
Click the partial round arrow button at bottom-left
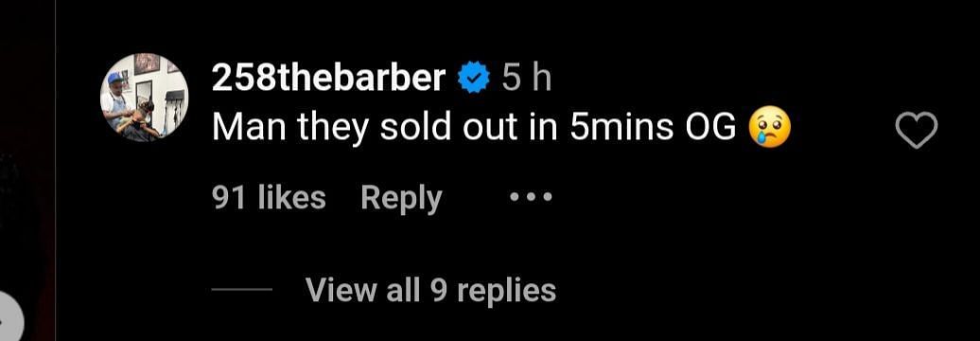pyautogui.click(x=10, y=316)
